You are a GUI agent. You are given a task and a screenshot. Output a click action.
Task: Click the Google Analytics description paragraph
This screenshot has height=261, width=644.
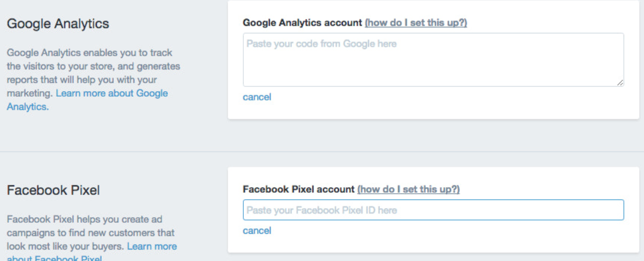(87, 73)
